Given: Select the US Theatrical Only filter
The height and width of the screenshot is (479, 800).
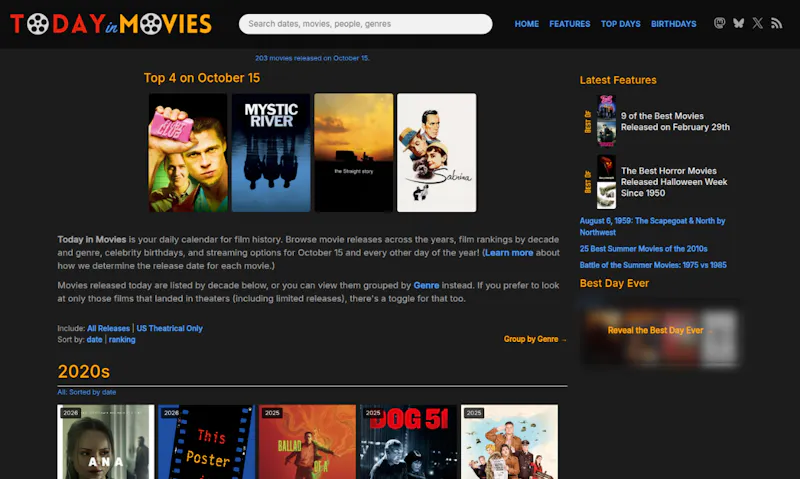Looking at the screenshot, I should click(x=169, y=329).
